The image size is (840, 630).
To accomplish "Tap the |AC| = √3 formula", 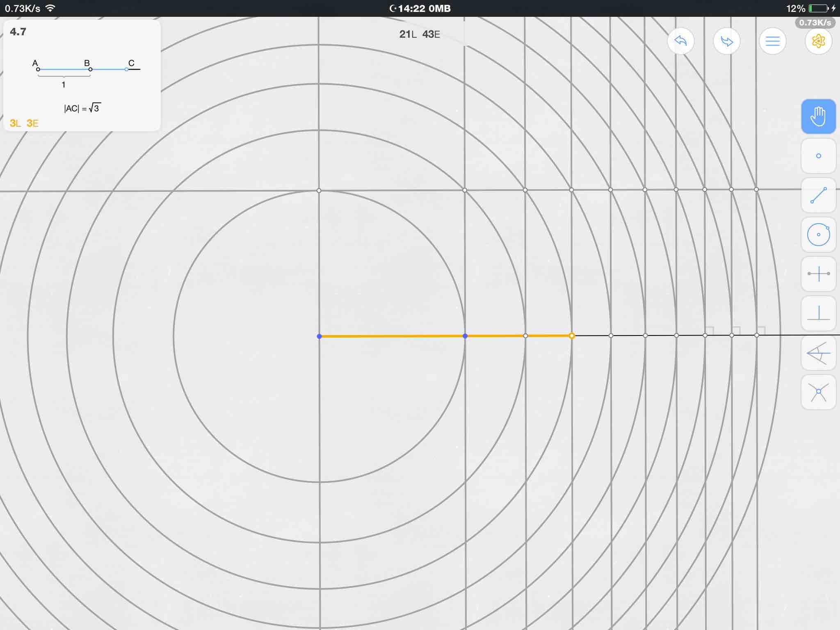I will (x=82, y=108).
